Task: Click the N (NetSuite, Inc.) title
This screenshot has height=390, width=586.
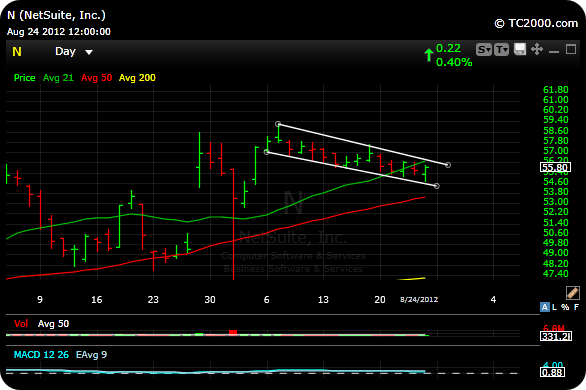Action: (x=56, y=15)
